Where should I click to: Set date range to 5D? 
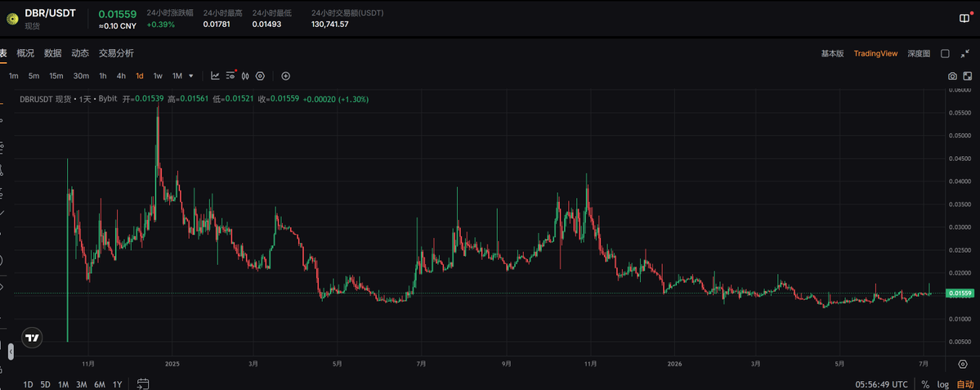tap(46, 384)
